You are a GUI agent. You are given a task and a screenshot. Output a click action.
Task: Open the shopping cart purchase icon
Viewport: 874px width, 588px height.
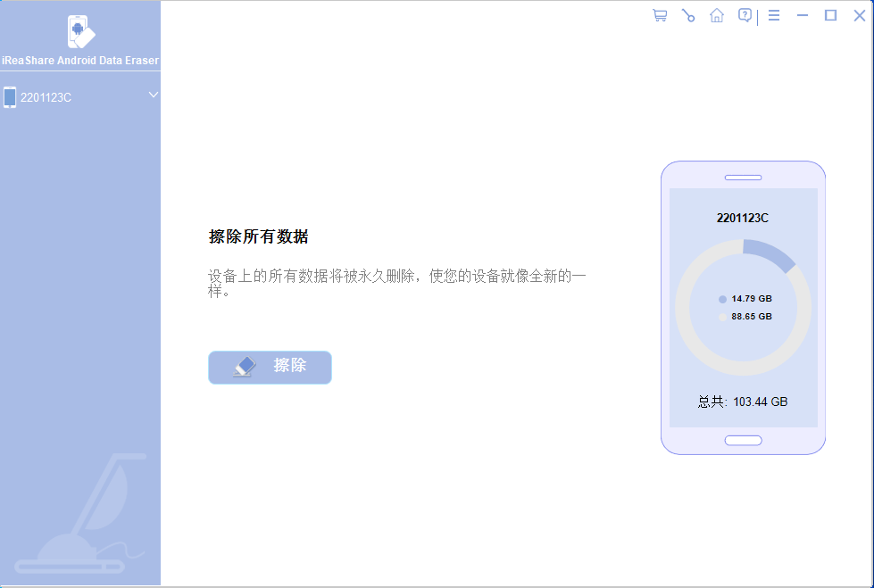[x=660, y=15]
